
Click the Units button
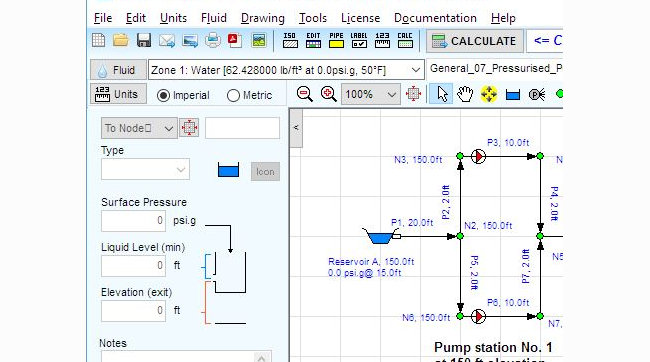pos(118,94)
